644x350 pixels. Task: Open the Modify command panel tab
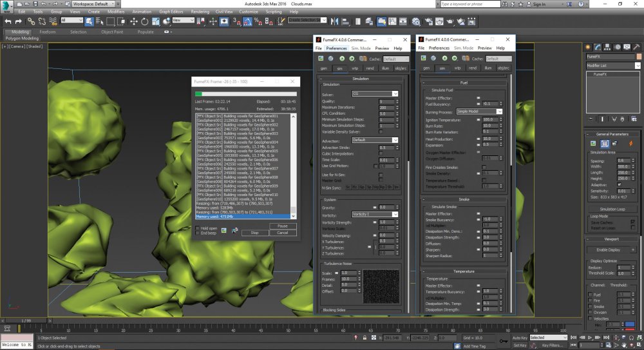[598, 47]
